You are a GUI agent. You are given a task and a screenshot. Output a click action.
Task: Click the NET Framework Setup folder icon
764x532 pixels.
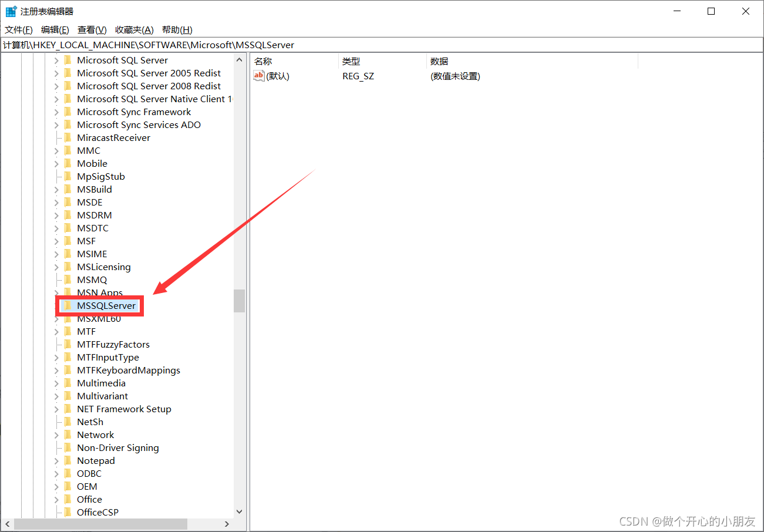(68, 409)
